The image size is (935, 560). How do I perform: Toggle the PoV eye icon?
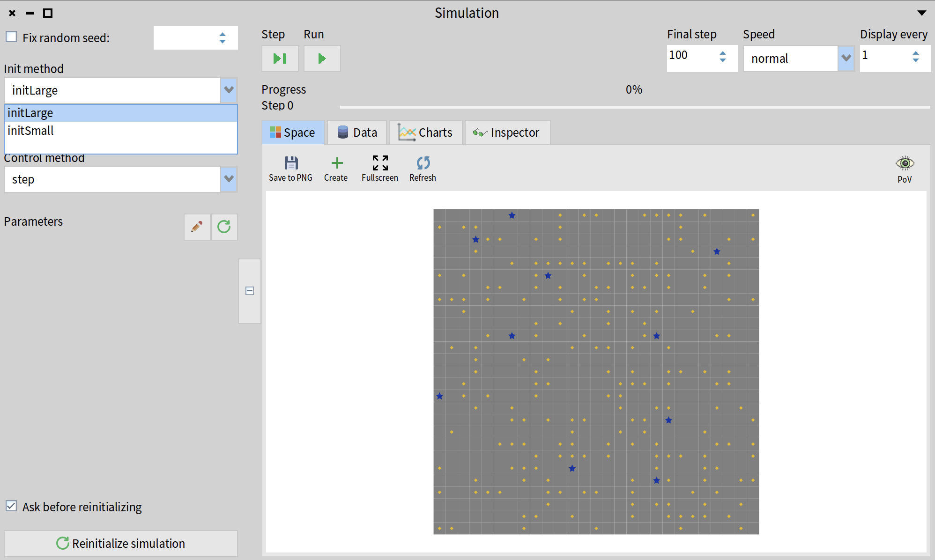[x=905, y=163]
